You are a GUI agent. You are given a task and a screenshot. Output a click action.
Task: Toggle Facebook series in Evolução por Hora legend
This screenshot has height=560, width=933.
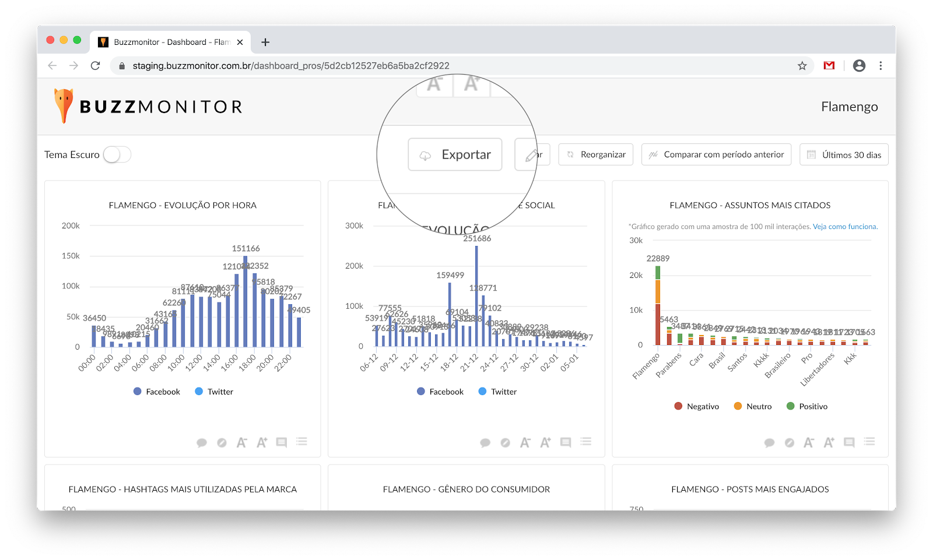(157, 392)
